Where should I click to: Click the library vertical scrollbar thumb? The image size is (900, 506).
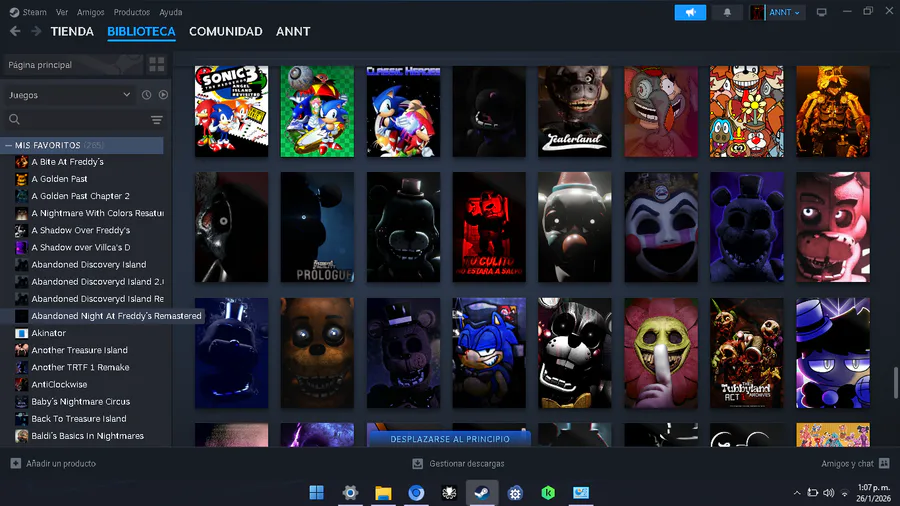895,383
